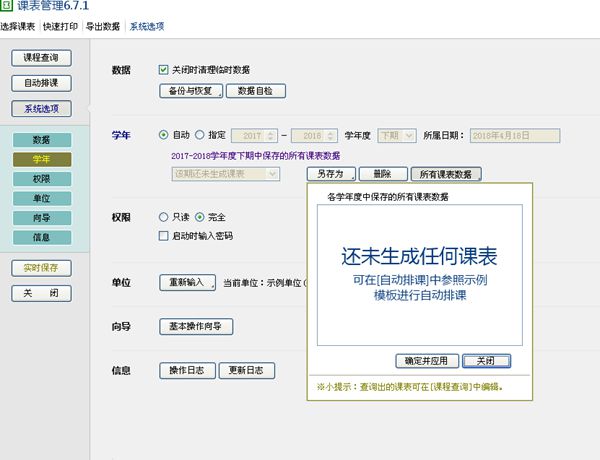Image resolution: width=600 pixels, height=460 pixels.
Task: Click the 数据自检 button
Action: point(256,91)
